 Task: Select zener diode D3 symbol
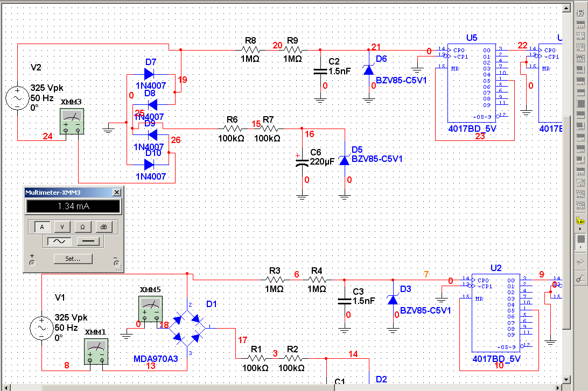pos(393,300)
